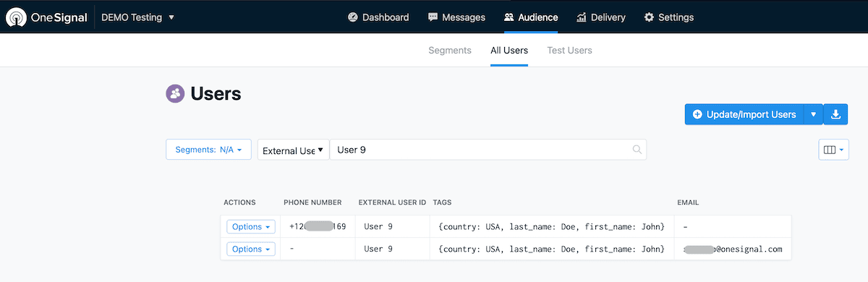The width and height of the screenshot is (868, 282).
Task: Click the Tags column header
Action: (x=441, y=202)
